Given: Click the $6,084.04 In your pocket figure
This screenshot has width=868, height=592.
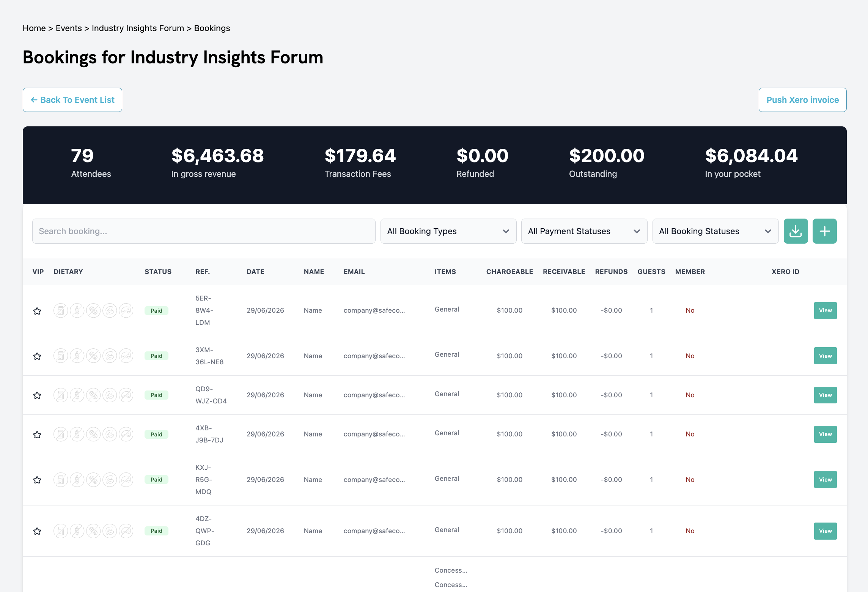Looking at the screenshot, I should tap(751, 156).
